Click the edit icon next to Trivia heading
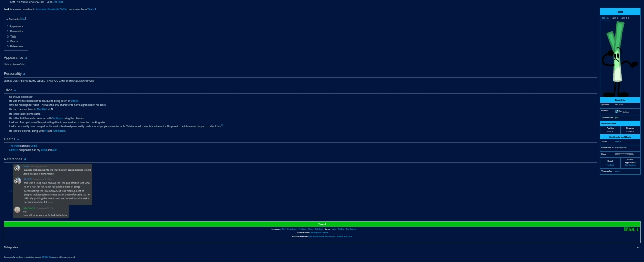 15,90
